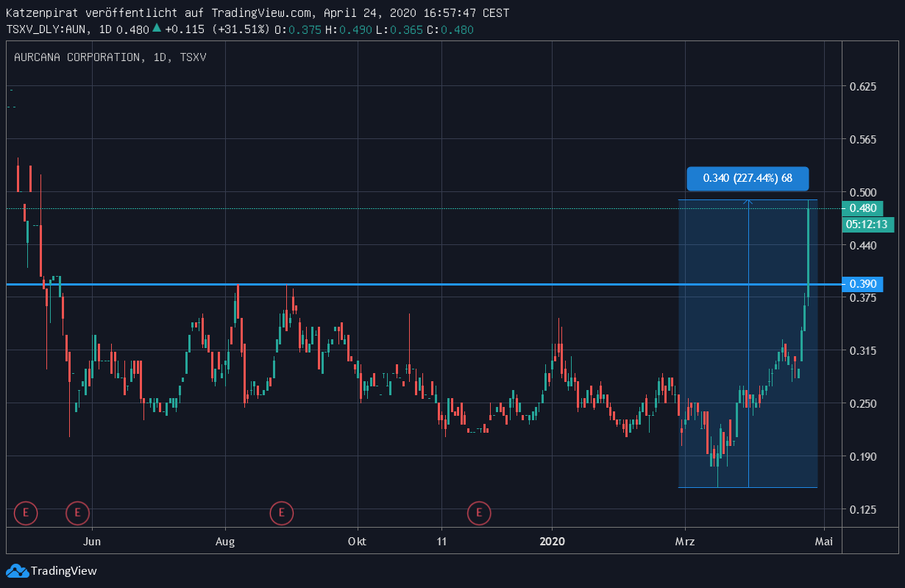Open earnings marker between Aug and Okt
Viewport: 905px width, 588px height.
281,512
